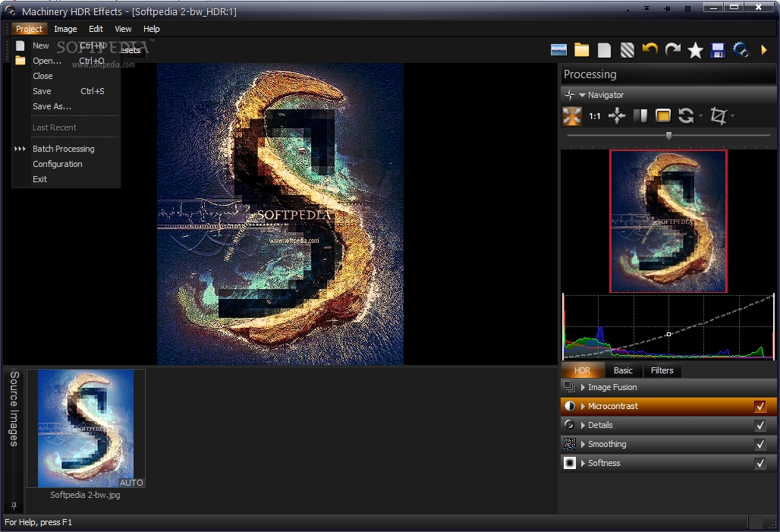Adjust the navigator zoom slider handle
780x532 pixels.
(668, 135)
